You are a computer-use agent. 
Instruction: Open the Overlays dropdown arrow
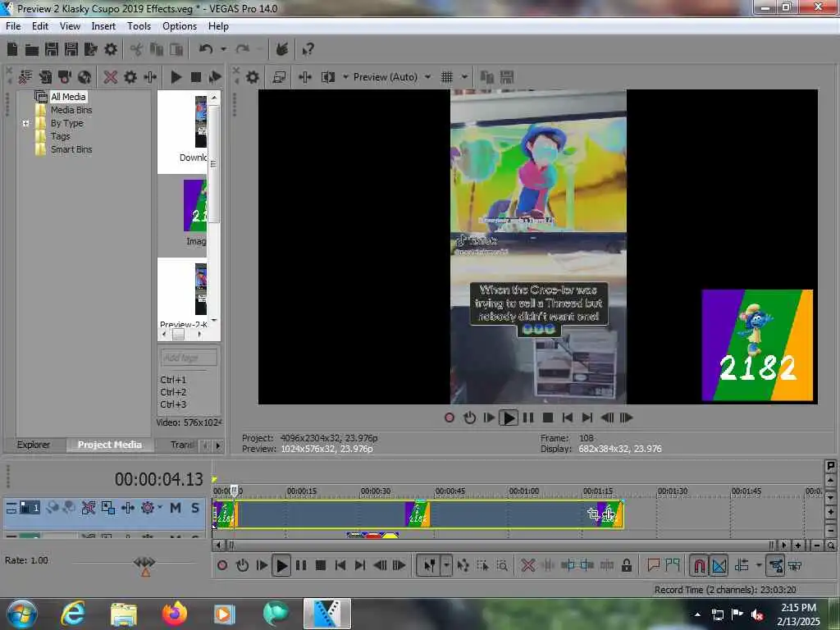coord(464,77)
